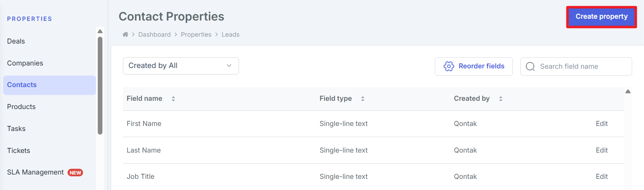Sort by Created by column arrows
644x190 pixels.
tap(501, 99)
